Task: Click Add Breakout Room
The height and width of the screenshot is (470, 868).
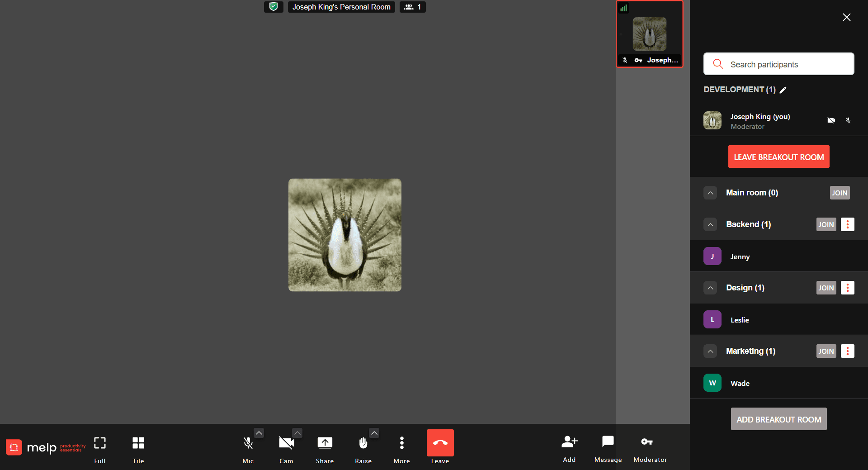Action: pos(778,419)
